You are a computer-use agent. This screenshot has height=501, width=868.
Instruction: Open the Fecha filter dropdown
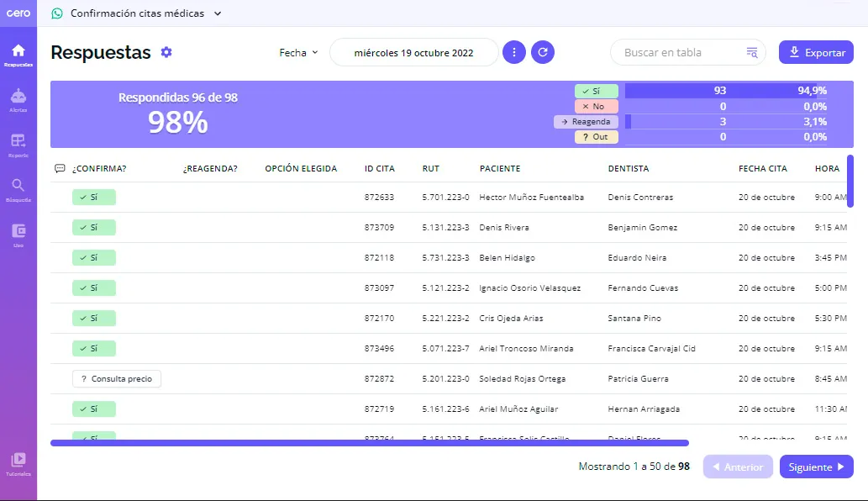pyautogui.click(x=299, y=53)
